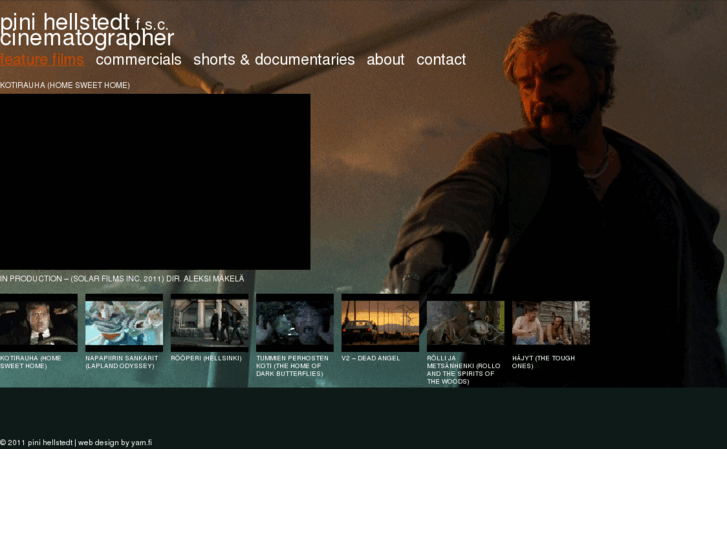Click Rööperi (Hellsinki) caption text
The width and height of the screenshot is (727, 545).
206,358
